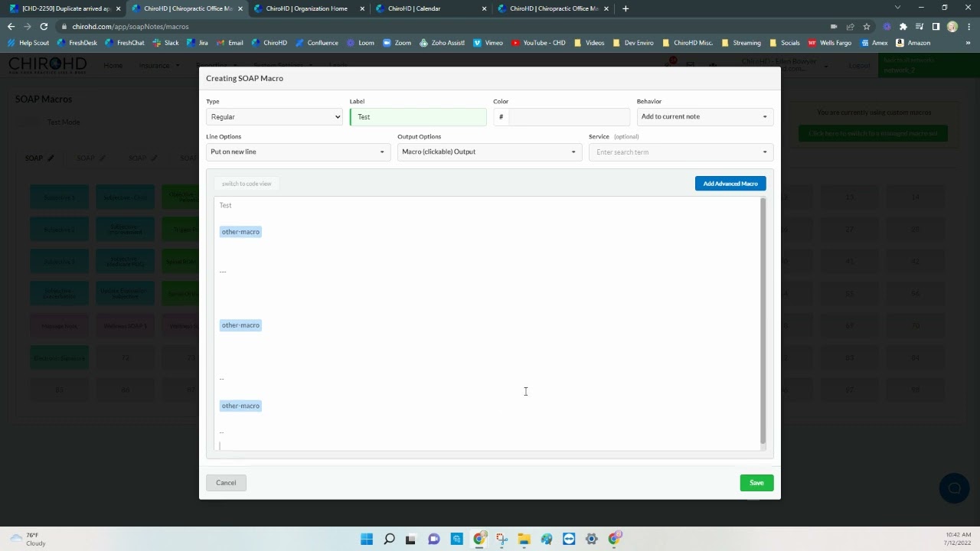Viewport: 980px width, 551px height.
Task: Click the last other-macro chip
Action: click(240, 406)
